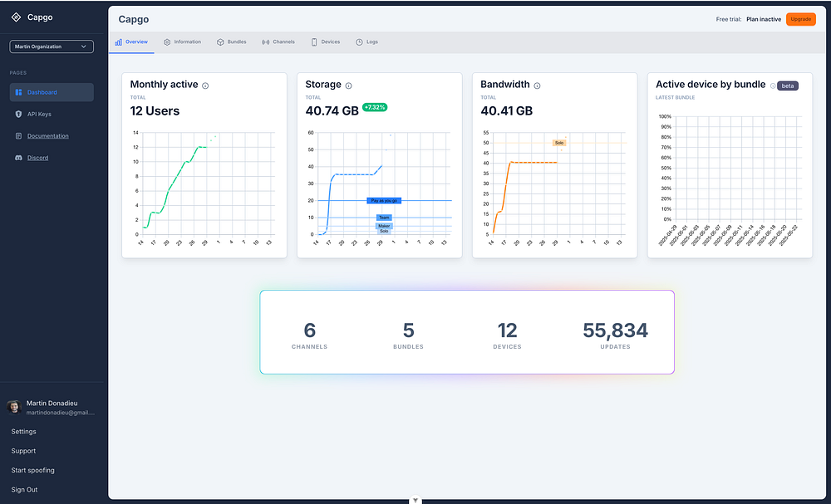Open Dashboard page in sidebar

tap(52, 92)
